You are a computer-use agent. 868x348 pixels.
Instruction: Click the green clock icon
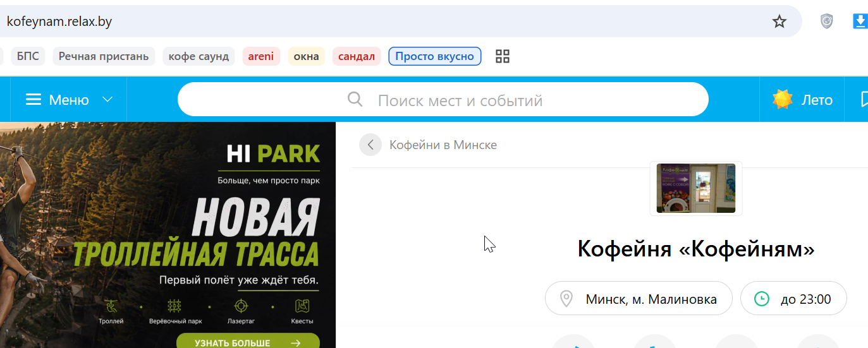coord(762,299)
